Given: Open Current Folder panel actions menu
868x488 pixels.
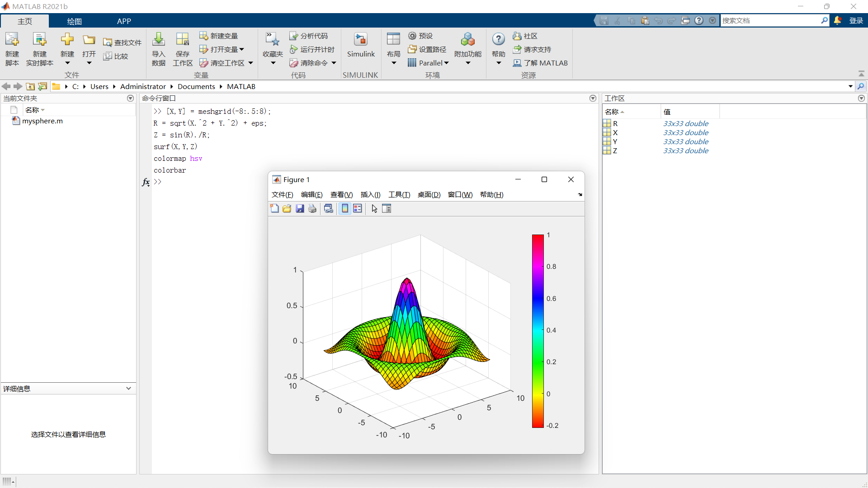Looking at the screenshot, I should pyautogui.click(x=131, y=98).
